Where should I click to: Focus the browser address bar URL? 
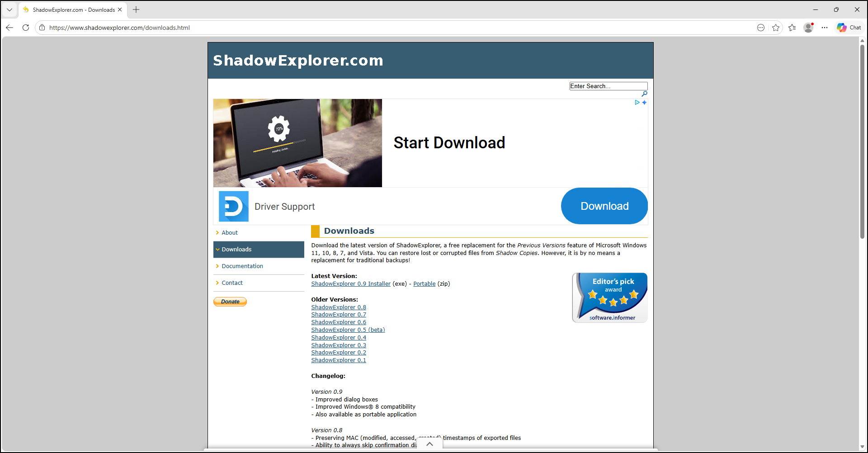[x=119, y=28]
